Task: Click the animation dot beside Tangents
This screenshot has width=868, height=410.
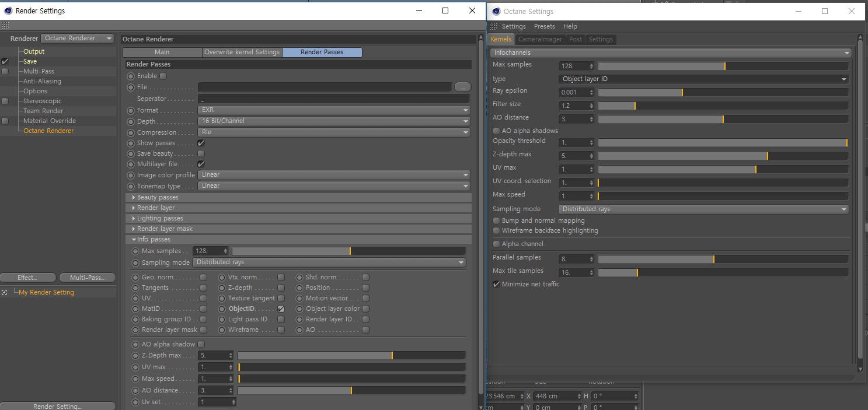Action: 135,288
